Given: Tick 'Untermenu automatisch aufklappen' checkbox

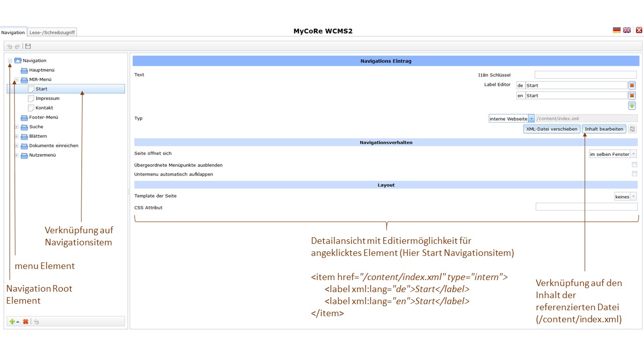Looking at the screenshot, I should (x=634, y=174).
